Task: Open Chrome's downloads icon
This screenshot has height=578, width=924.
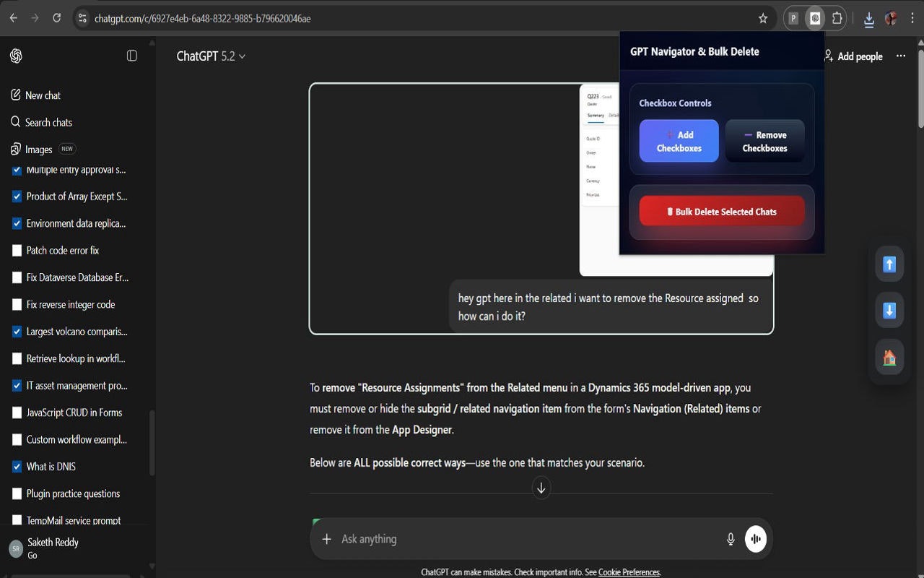Action: click(x=868, y=17)
